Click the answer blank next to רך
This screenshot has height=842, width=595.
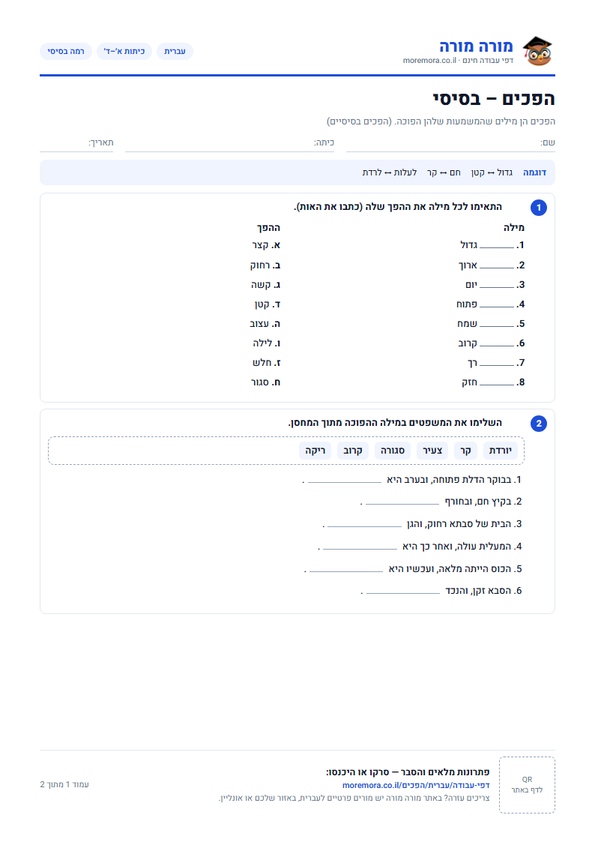tap(497, 364)
